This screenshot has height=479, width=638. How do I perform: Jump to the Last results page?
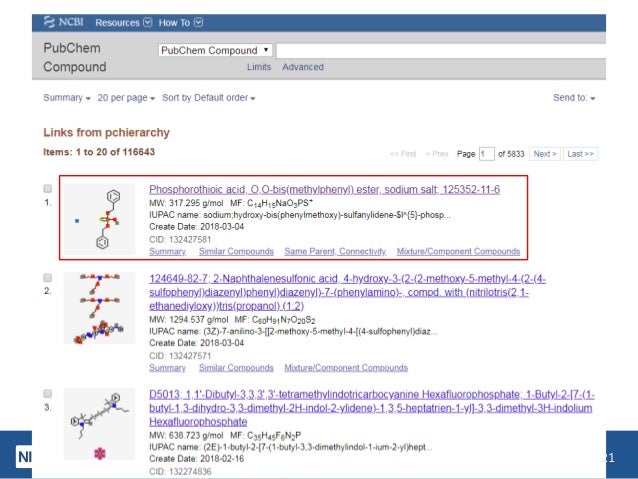click(580, 154)
